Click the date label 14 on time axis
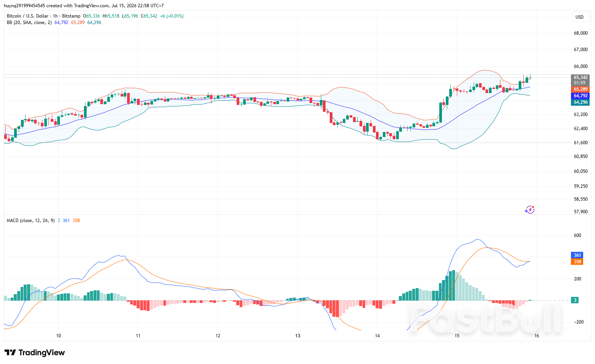The width and height of the screenshot is (595, 364). [377, 336]
